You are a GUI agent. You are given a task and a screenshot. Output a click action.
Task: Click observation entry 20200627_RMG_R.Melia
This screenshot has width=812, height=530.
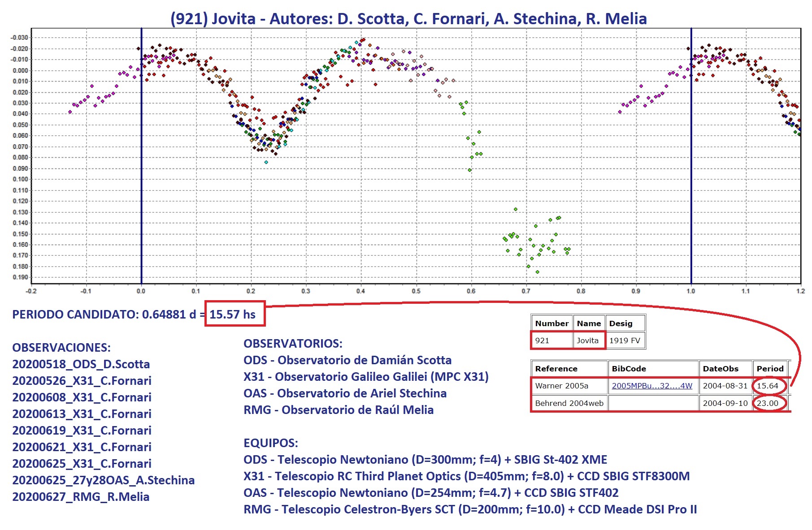pyautogui.click(x=81, y=497)
